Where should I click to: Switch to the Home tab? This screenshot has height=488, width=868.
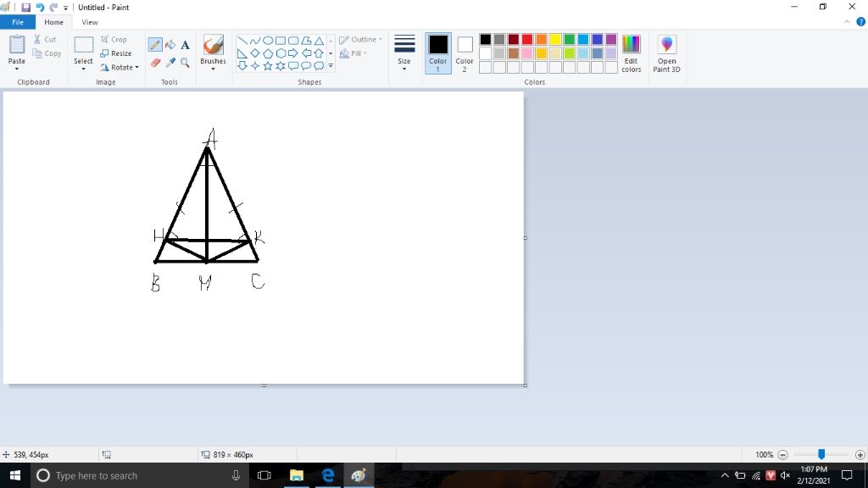pyautogui.click(x=53, y=22)
